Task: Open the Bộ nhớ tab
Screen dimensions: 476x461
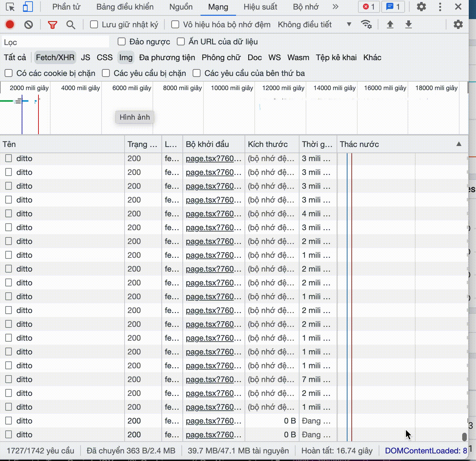Action: 306,7
